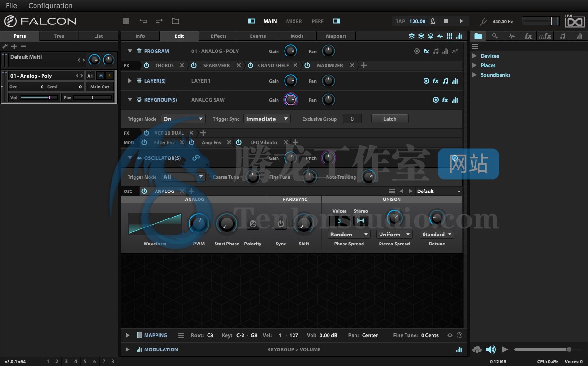Image resolution: width=588 pixels, height=366 pixels.
Task: Expand the MAPPING section
Action: pyautogui.click(x=127, y=335)
